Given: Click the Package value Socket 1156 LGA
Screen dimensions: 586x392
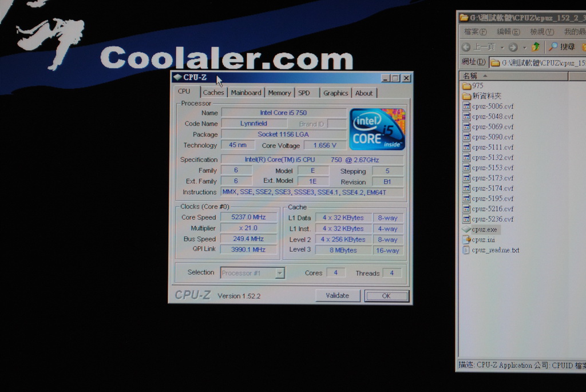Looking at the screenshot, I should pyautogui.click(x=284, y=134).
